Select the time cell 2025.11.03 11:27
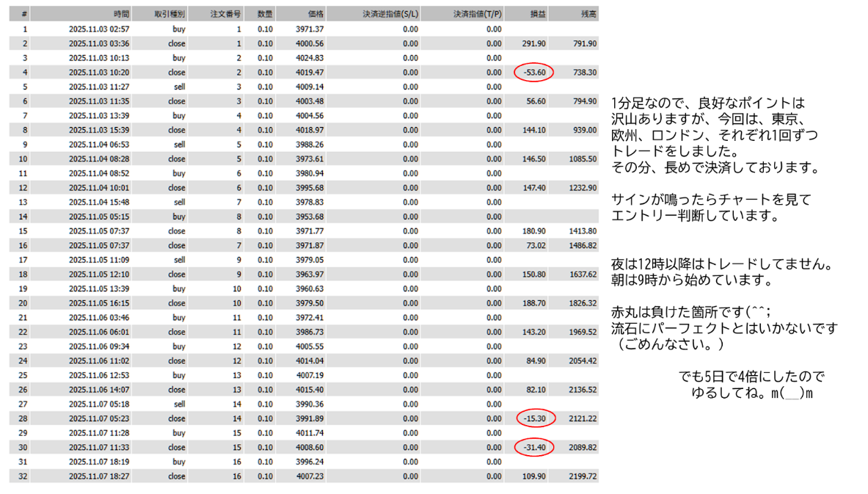This screenshot has height=494, width=868. pos(99,87)
